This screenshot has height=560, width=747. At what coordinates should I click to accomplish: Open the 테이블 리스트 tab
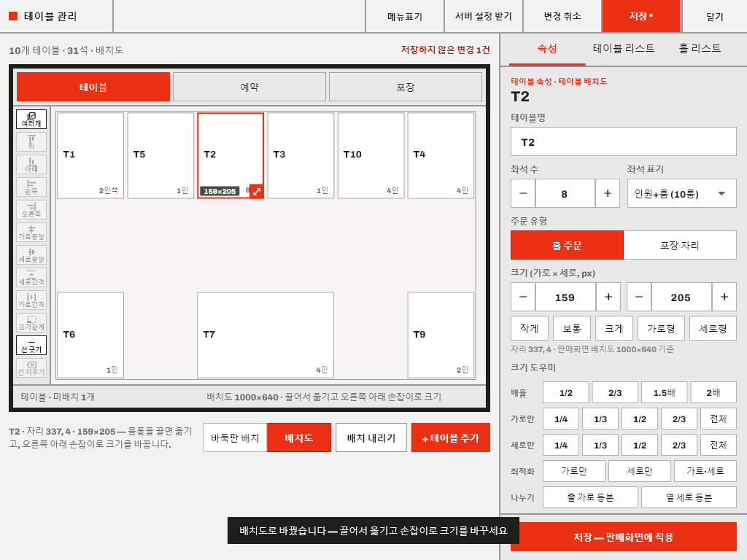[x=624, y=49]
